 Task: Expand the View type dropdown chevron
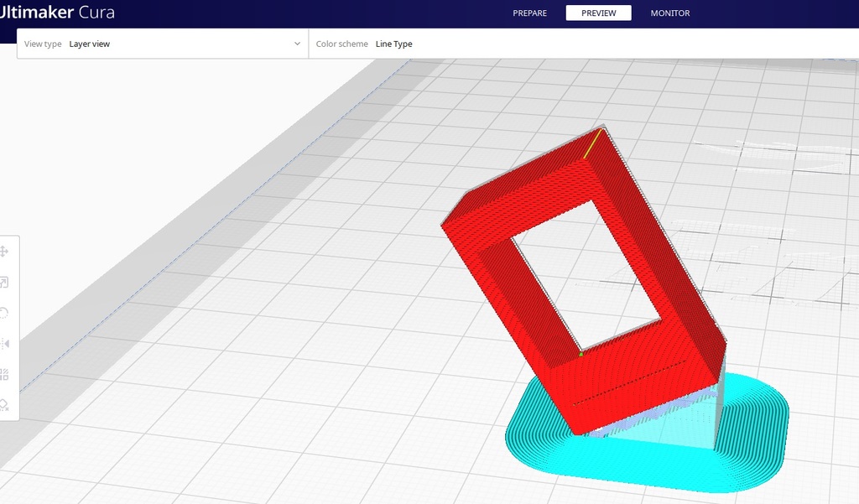[x=297, y=44]
